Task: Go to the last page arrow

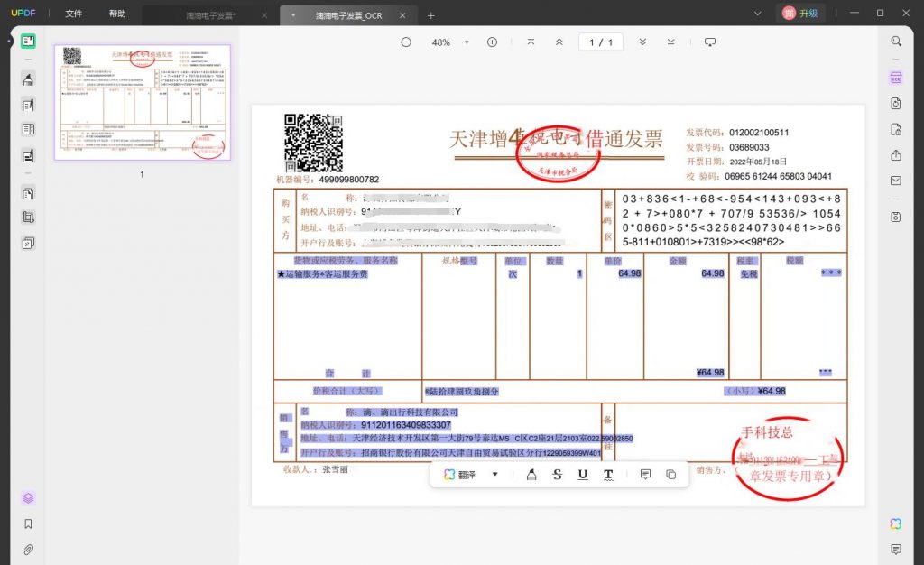Action: pyautogui.click(x=671, y=42)
